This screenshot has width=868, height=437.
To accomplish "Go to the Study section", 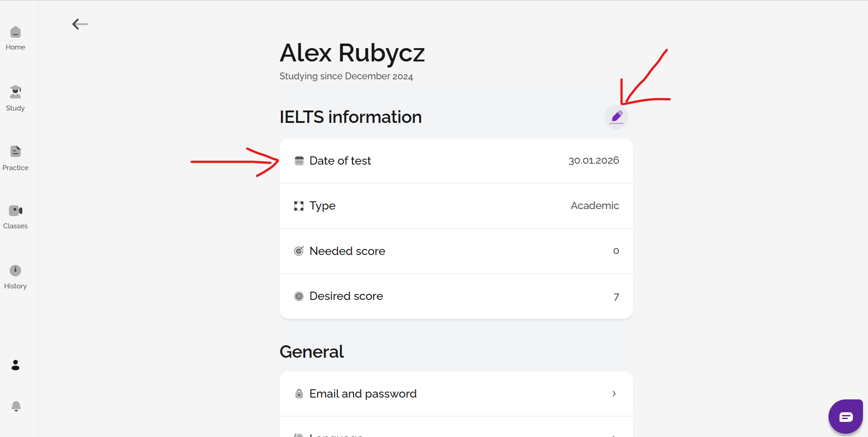I will click(x=16, y=92).
